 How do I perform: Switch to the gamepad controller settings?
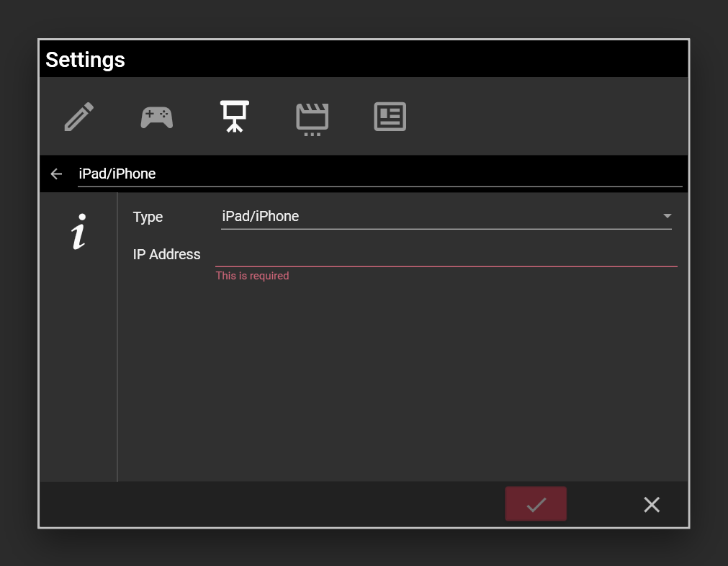pos(156,117)
